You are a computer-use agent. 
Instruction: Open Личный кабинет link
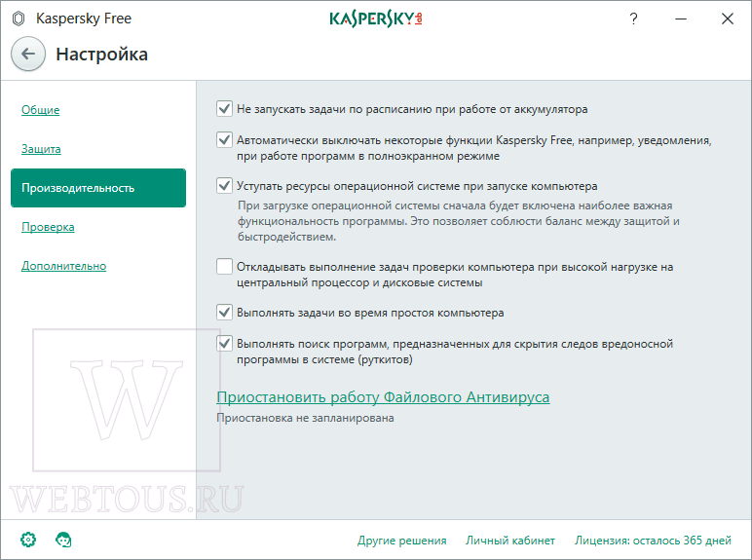tap(510, 541)
